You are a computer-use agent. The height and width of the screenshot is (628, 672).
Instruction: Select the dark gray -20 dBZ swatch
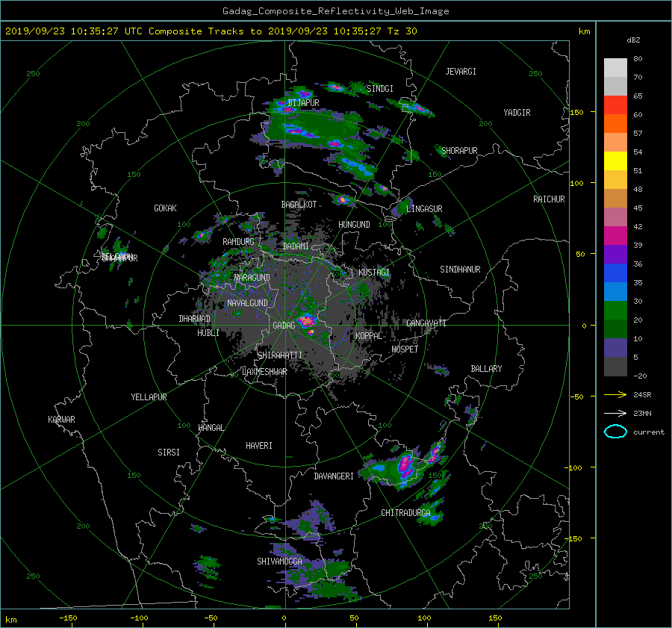coord(615,367)
